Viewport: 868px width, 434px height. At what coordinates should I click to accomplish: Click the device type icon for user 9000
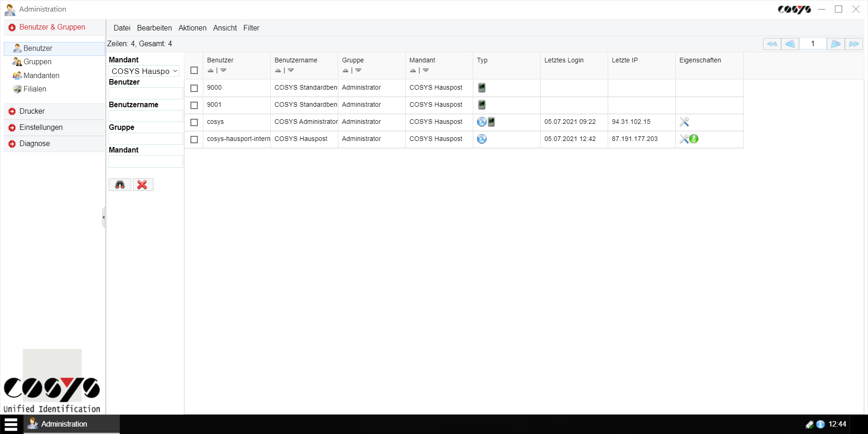(x=482, y=88)
